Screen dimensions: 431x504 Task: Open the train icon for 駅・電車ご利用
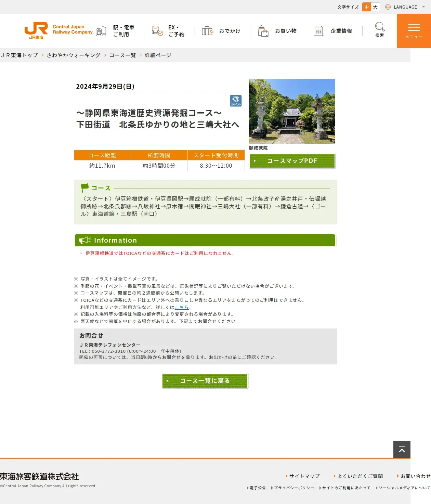[101, 31]
